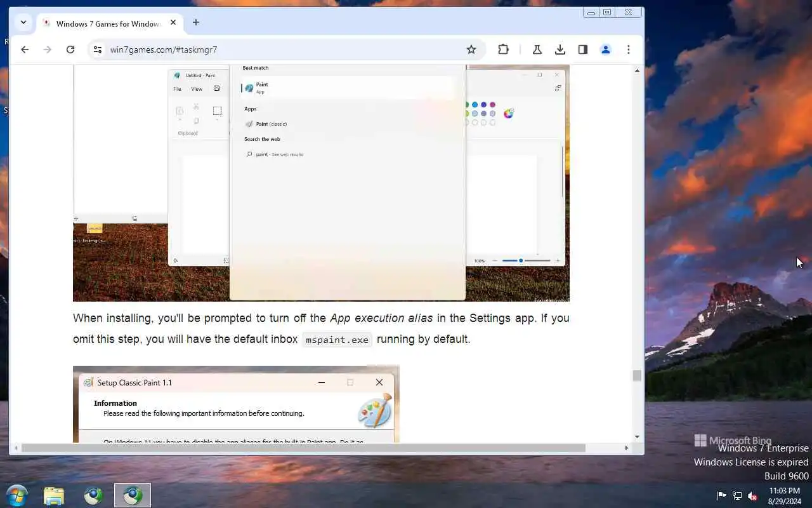Restore down the Chrome window
This screenshot has width=812, height=508.
607,13
